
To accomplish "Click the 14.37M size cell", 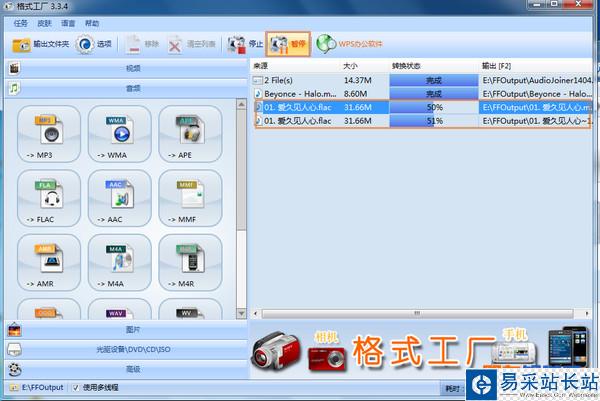I will 357,80.
